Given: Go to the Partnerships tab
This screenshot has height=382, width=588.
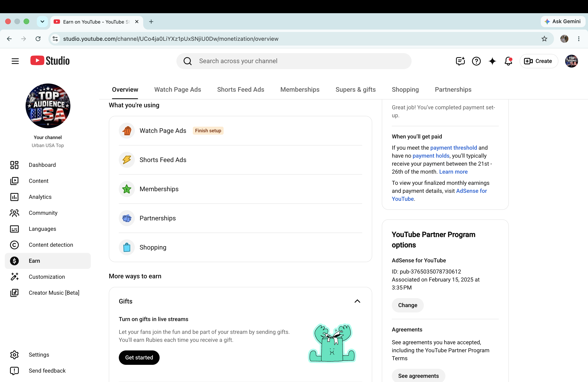Looking at the screenshot, I should 453,90.
